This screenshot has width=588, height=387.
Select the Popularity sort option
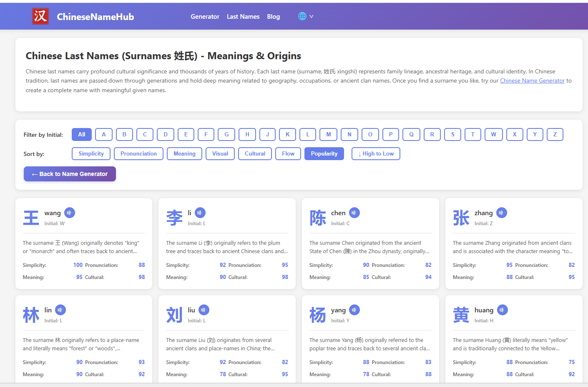tap(324, 153)
